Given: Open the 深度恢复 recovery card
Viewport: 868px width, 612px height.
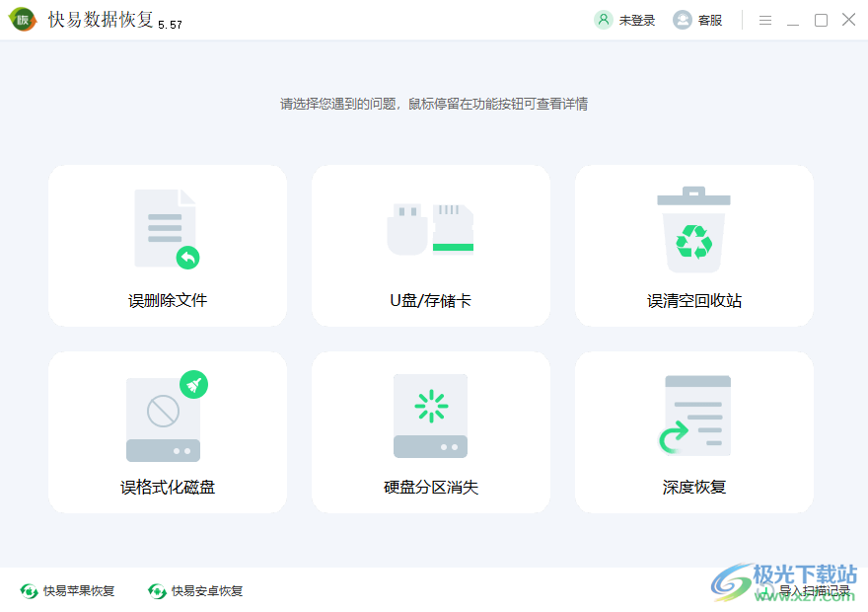Looking at the screenshot, I should click(693, 431).
